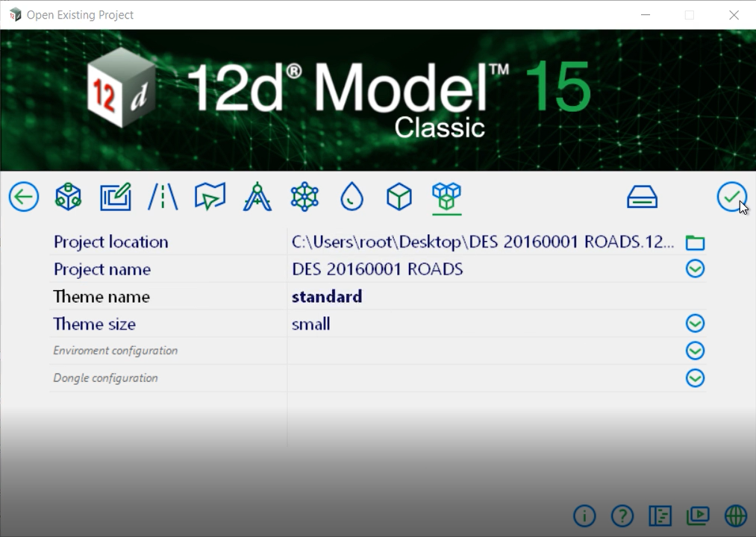Click the Project location label
Image resolution: width=756 pixels, height=537 pixels.
click(111, 242)
